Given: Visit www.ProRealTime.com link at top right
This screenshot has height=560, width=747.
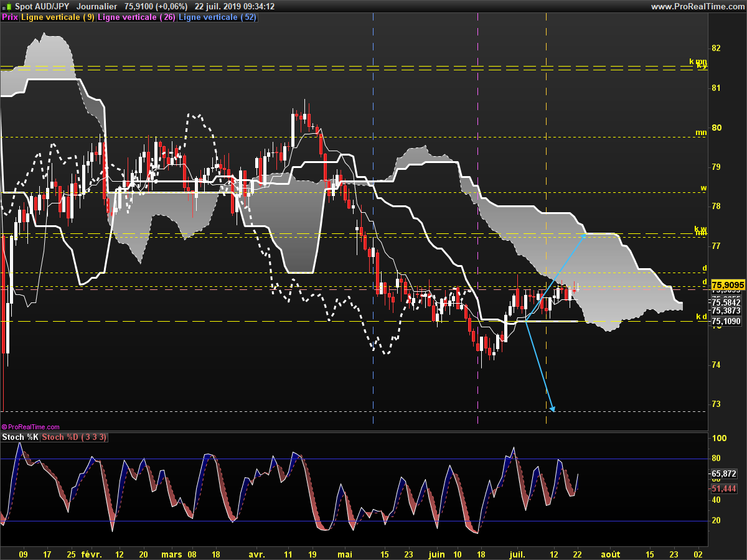Looking at the screenshot, I should [x=697, y=6].
